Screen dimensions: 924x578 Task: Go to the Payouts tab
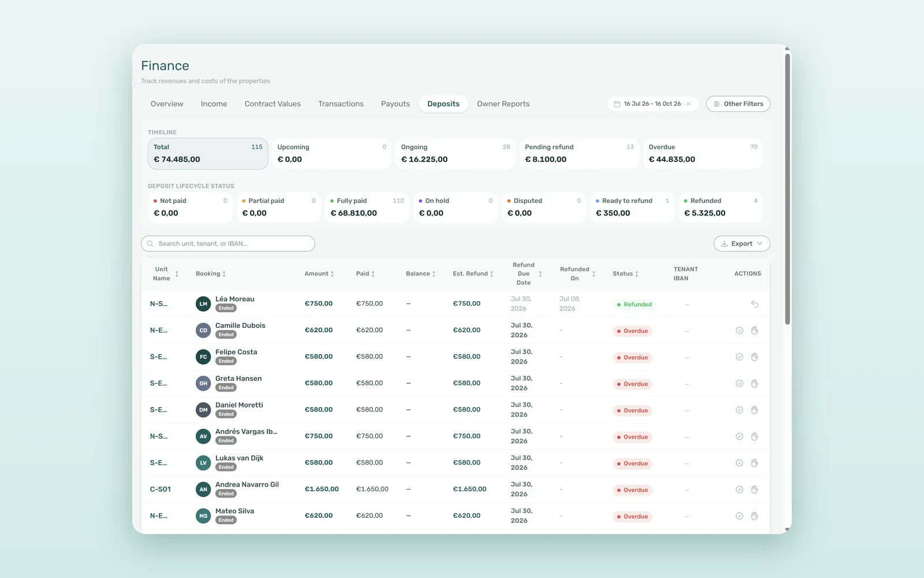[x=395, y=104]
